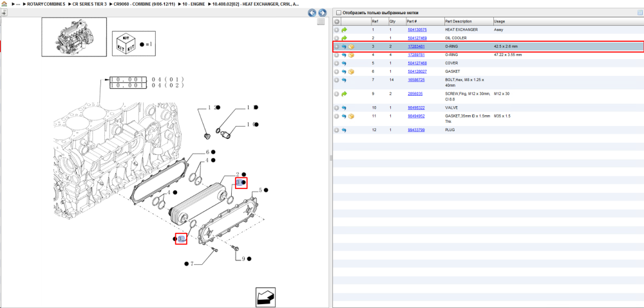Open part number 17283481 link
This screenshot has height=308, width=644.
coord(416,47)
